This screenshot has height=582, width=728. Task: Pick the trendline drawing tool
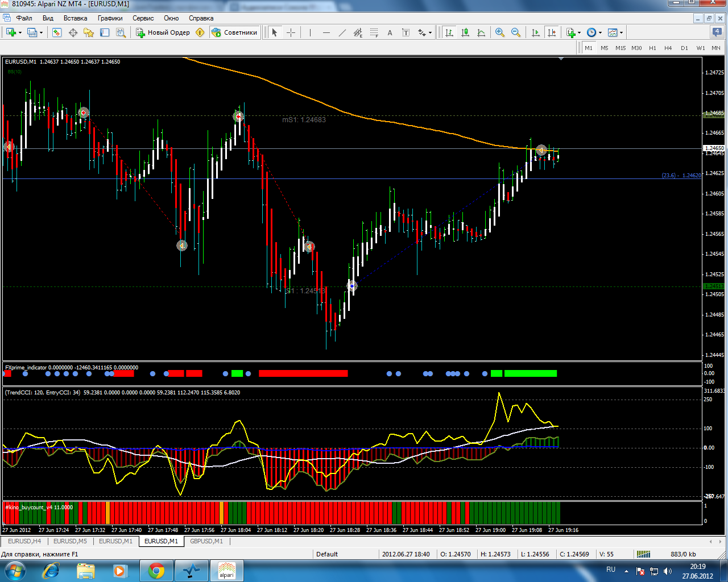pyautogui.click(x=342, y=32)
